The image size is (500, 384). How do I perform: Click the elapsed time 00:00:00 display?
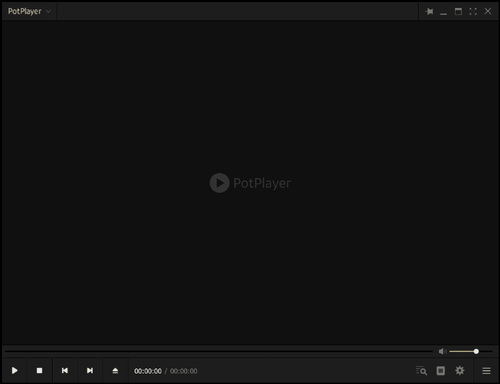(x=148, y=371)
